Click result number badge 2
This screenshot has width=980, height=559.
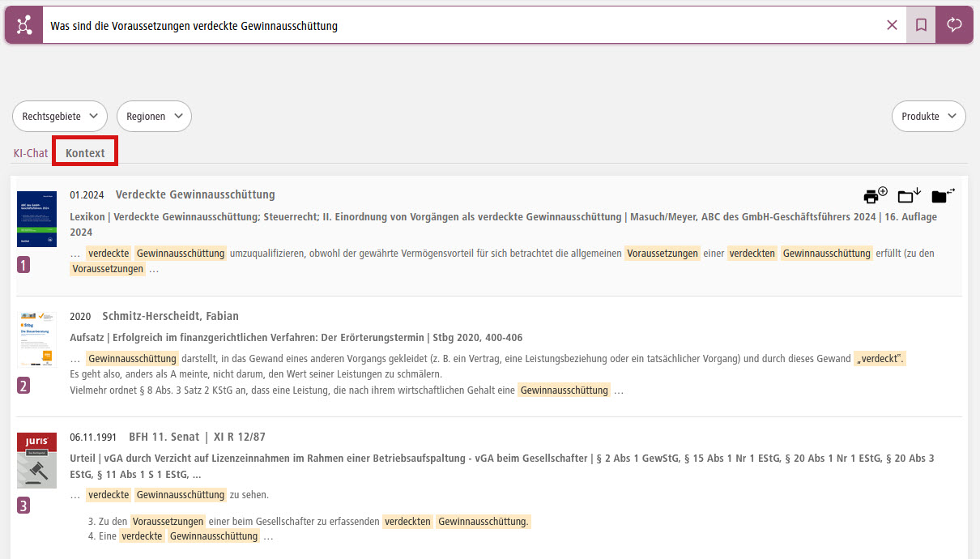[x=23, y=386]
